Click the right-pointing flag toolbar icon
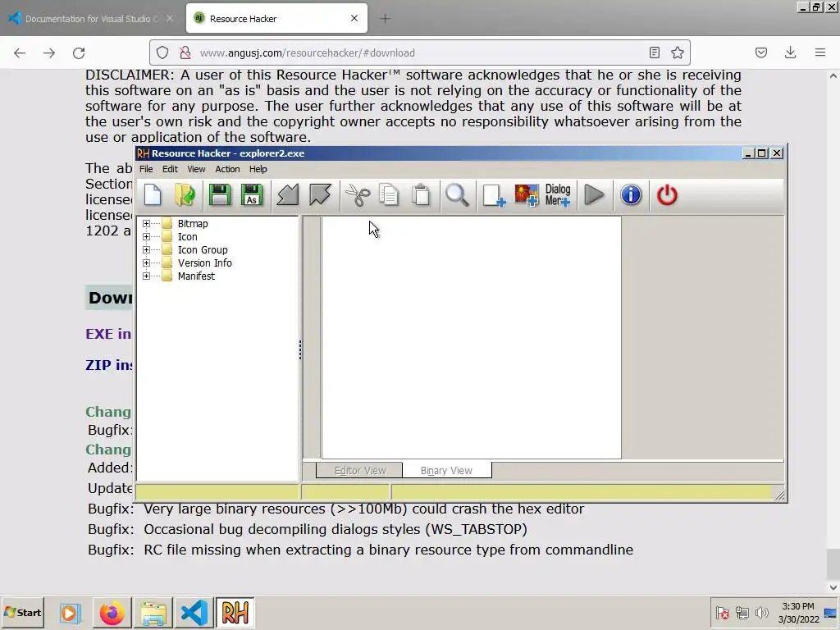 tap(320, 195)
